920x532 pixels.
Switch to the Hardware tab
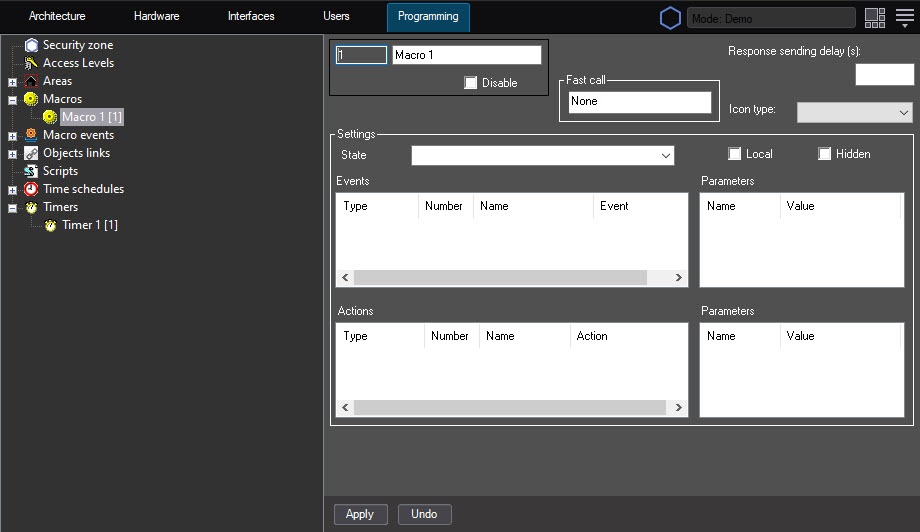(157, 16)
